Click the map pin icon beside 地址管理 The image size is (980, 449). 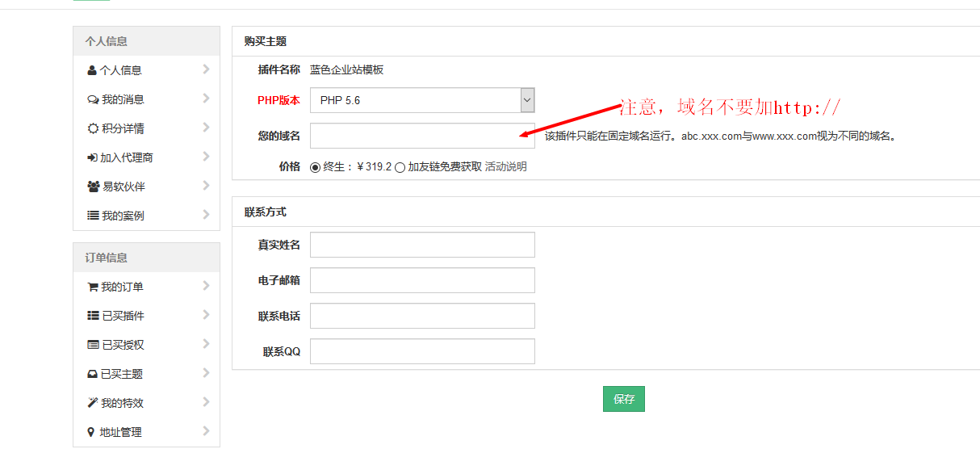tap(90, 432)
